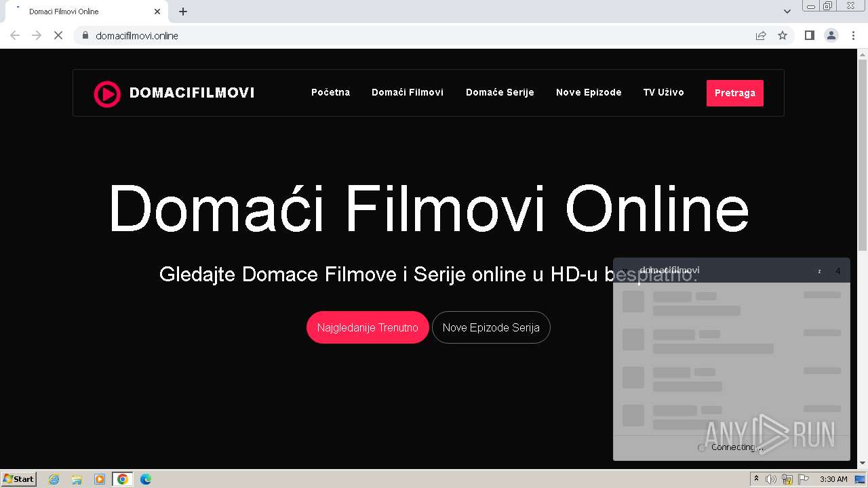Viewport: 868px width, 488px height.
Task: Open Chrome three-dot menu
Action: tap(853, 35)
